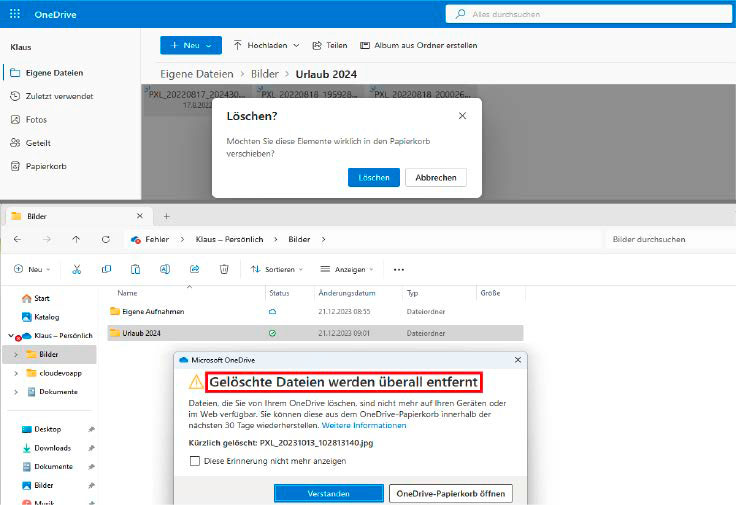This screenshot has height=505, width=736.
Task: Open the Anzeigen dropdown
Action: (x=347, y=269)
